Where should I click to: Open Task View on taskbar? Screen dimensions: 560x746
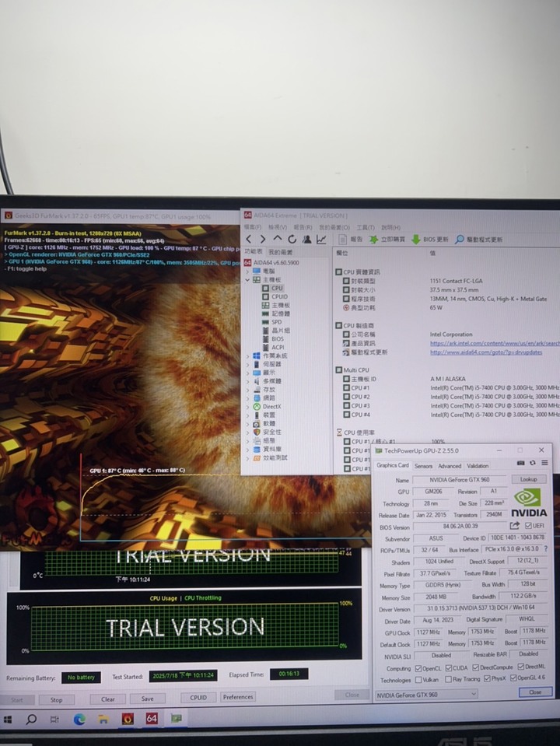click(x=54, y=719)
